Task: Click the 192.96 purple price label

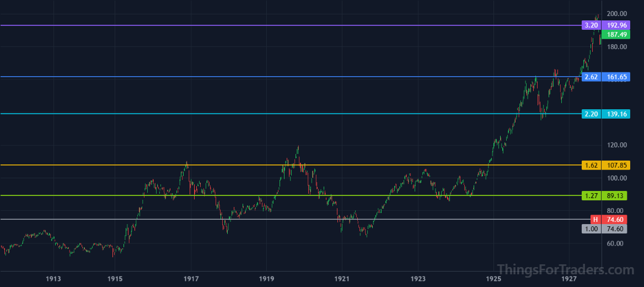Action: click(x=616, y=25)
